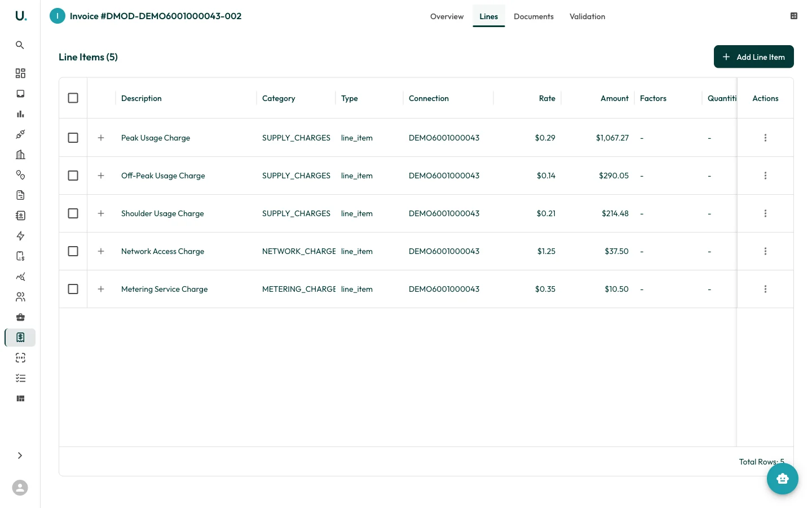Switch to the Documents tab
The width and height of the screenshot is (812, 508).
533,16
